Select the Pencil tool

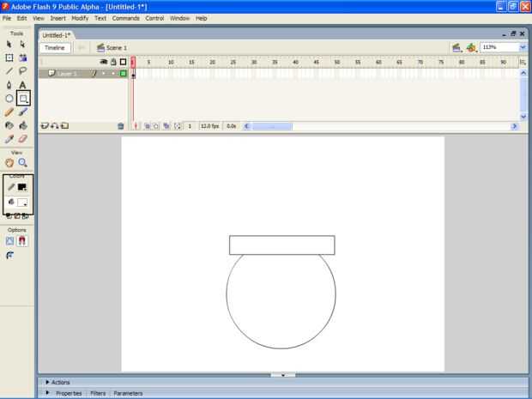9,112
